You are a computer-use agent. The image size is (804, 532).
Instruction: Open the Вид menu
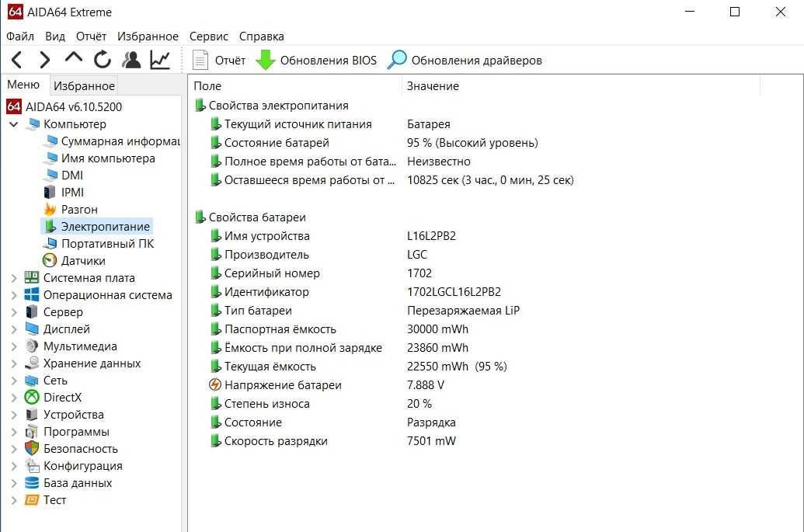[55, 37]
